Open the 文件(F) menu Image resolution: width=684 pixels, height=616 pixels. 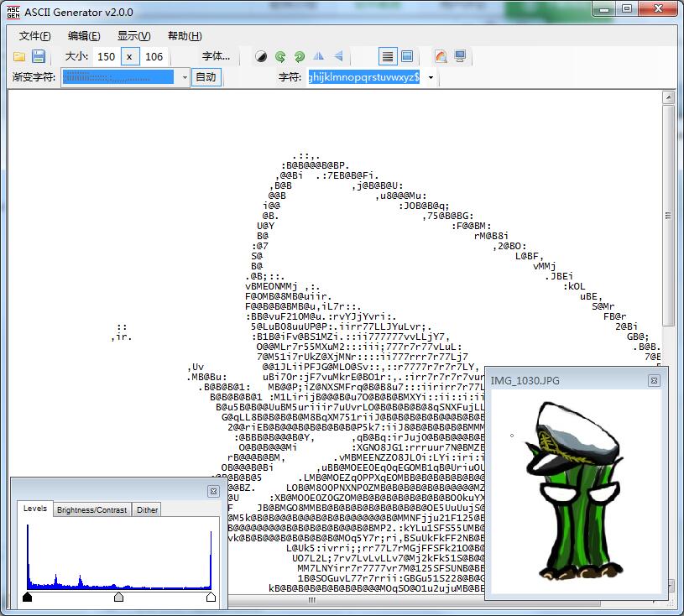click(34, 36)
